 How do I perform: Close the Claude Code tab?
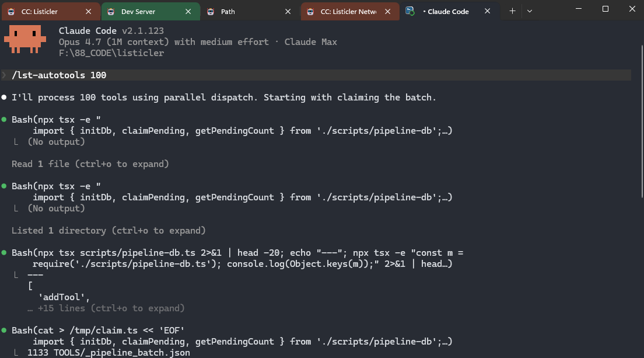tap(488, 11)
